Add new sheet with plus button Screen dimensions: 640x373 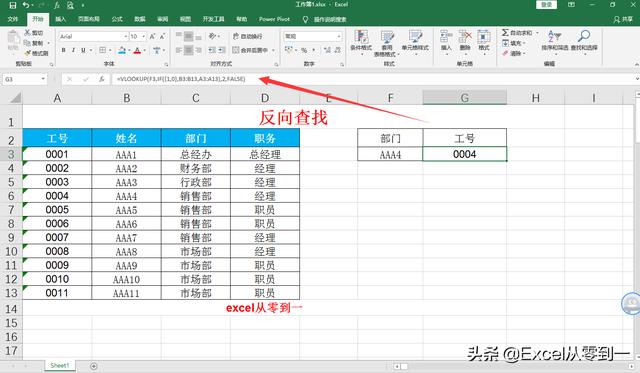click(94, 366)
